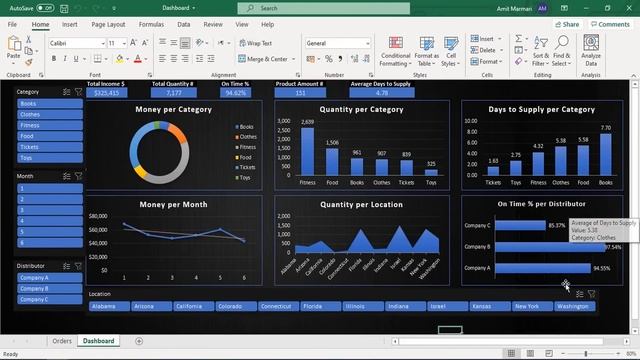Switch to the Page Layout tab

click(x=108, y=24)
